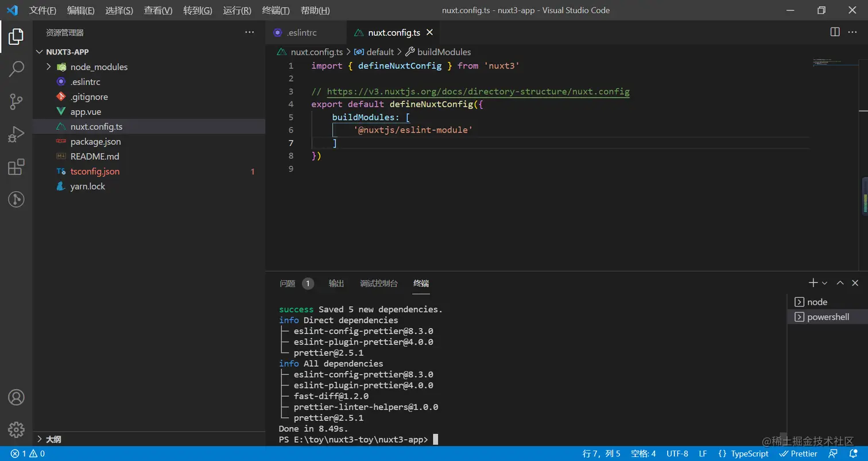Screen dimensions: 868x461
Task: Click the editor vertical scrollbar
Action: 864,164
